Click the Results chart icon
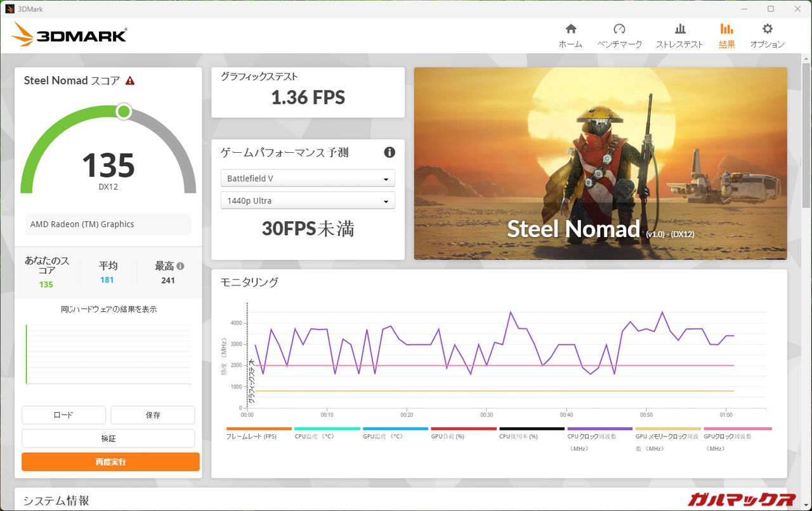Viewport: 812px width, 511px height. point(726,29)
